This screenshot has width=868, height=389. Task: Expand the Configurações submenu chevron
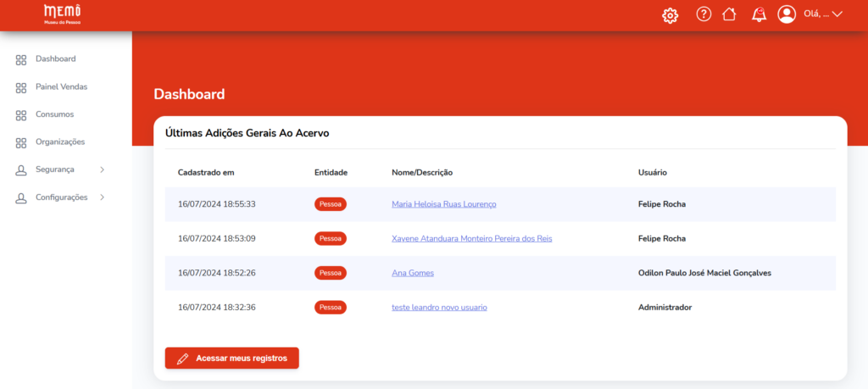pyautogui.click(x=102, y=197)
